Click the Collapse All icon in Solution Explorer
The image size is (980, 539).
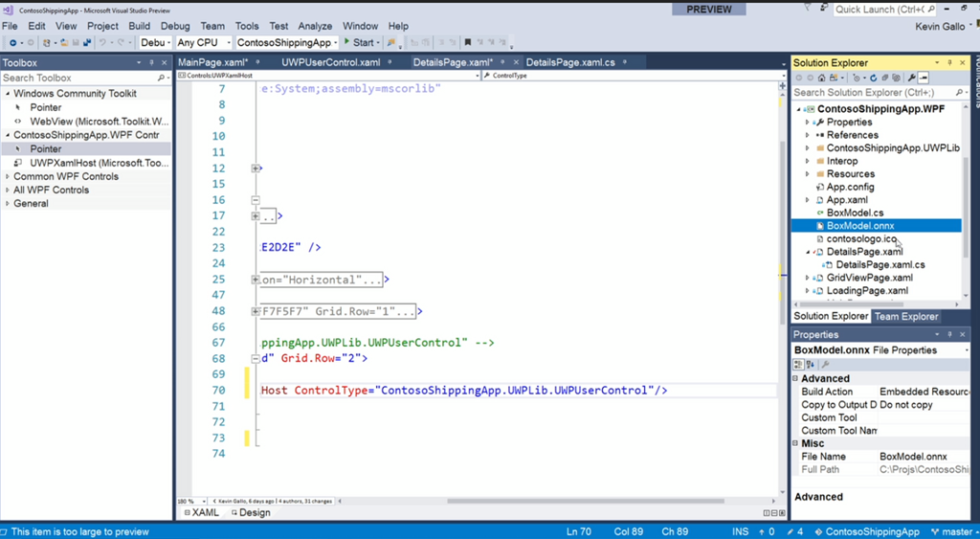pyautogui.click(x=887, y=78)
